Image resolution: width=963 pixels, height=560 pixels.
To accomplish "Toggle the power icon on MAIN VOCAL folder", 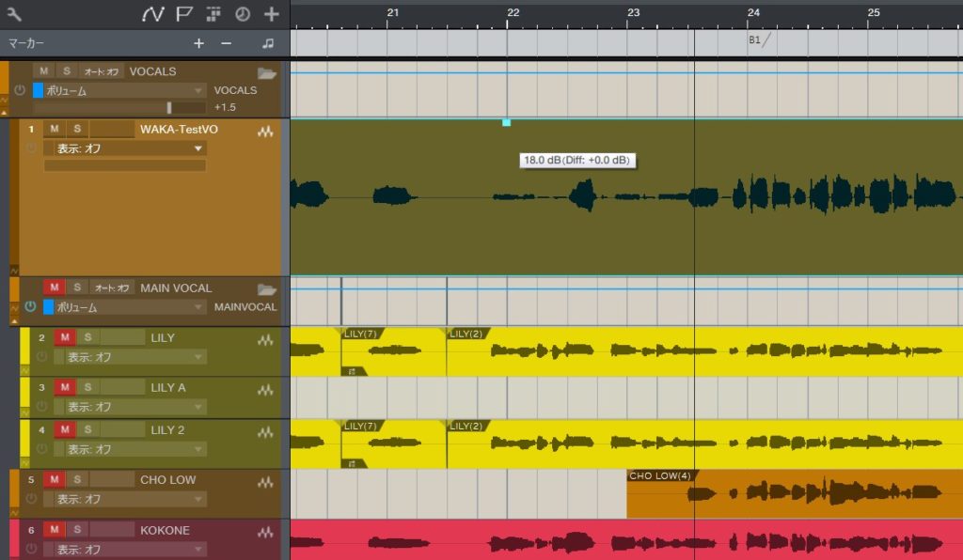I will [30, 306].
